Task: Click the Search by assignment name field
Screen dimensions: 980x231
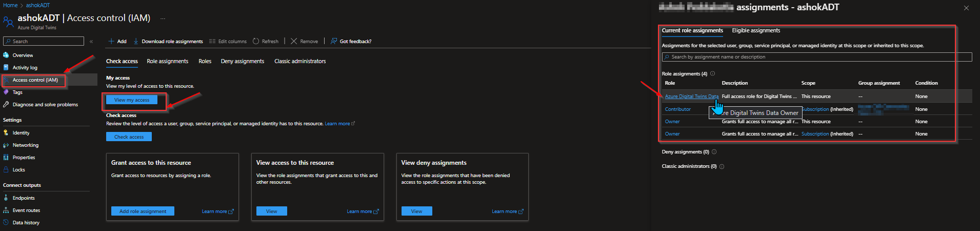Action: pyautogui.click(x=817, y=57)
